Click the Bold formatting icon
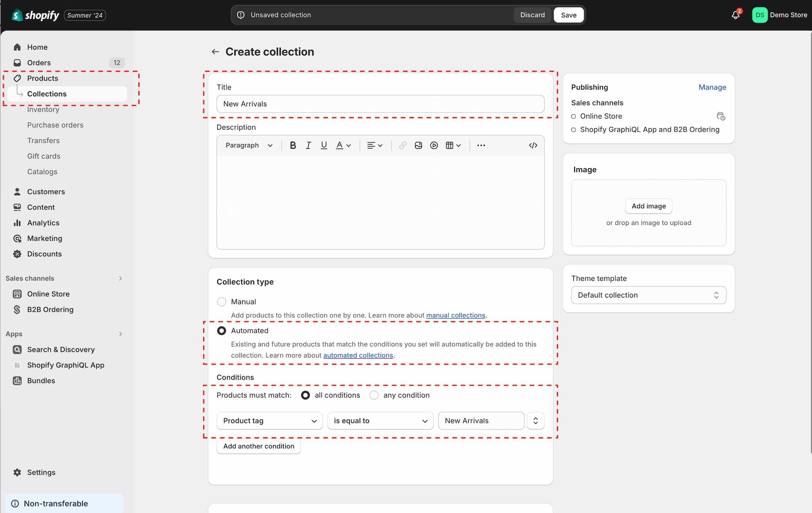Viewport: 812px width, 513px height. 293,145
